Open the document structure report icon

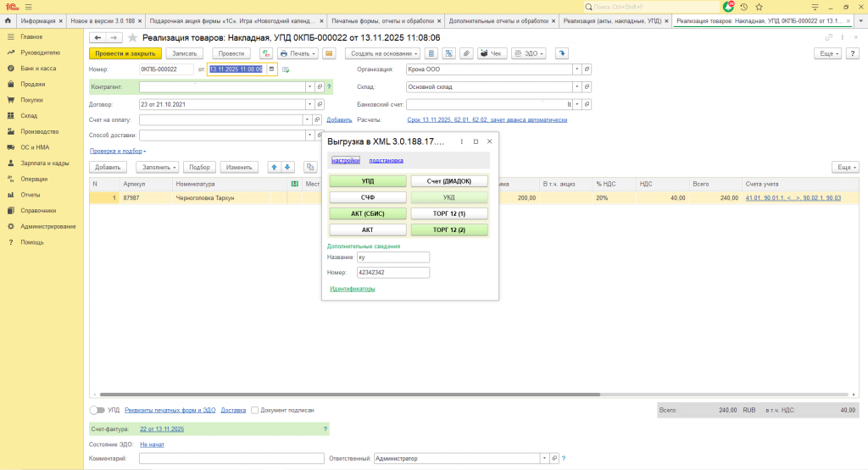[x=431, y=53]
